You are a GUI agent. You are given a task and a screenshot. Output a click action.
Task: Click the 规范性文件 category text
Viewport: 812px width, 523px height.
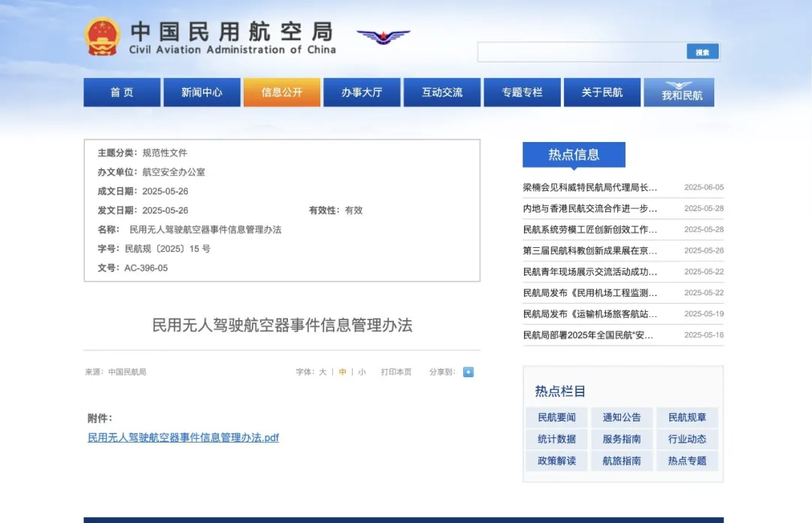click(x=165, y=153)
